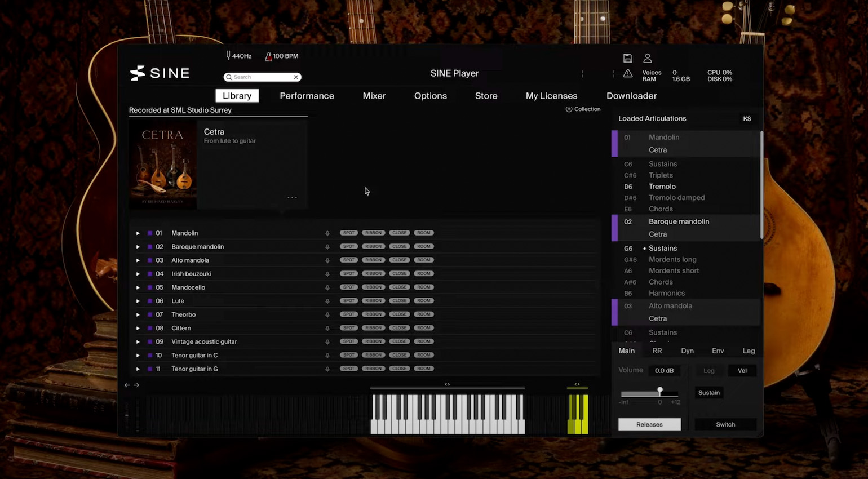This screenshot has height=479, width=868.
Task: Toggle SPOT mic for Irish bouzouki
Action: click(349, 274)
